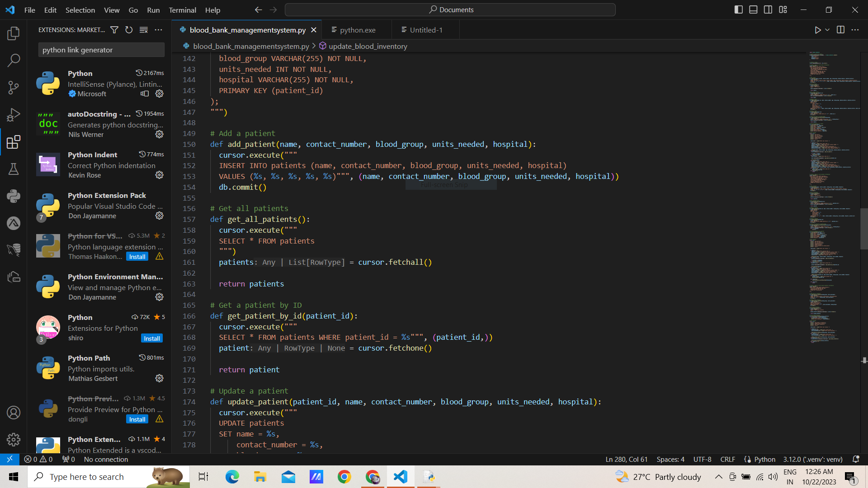The image size is (868, 488).
Task: Open Run and Debug view
Action: (14, 115)
